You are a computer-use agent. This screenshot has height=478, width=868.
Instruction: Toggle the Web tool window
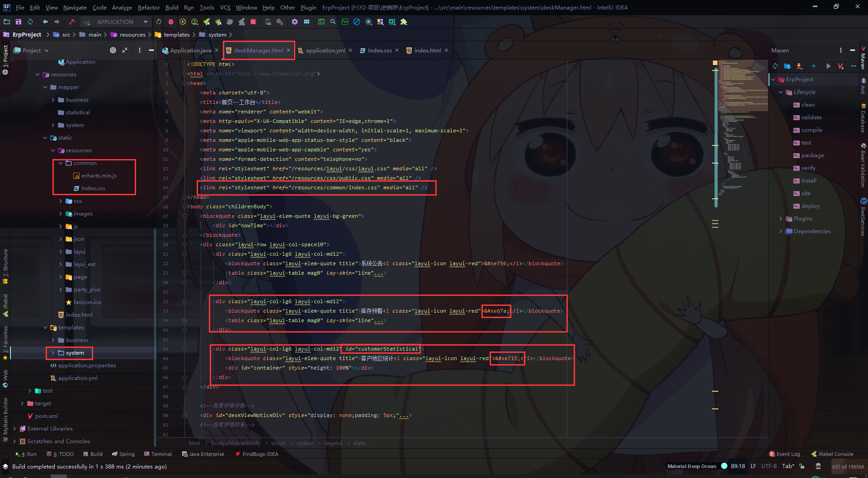[x=5, y=379]
